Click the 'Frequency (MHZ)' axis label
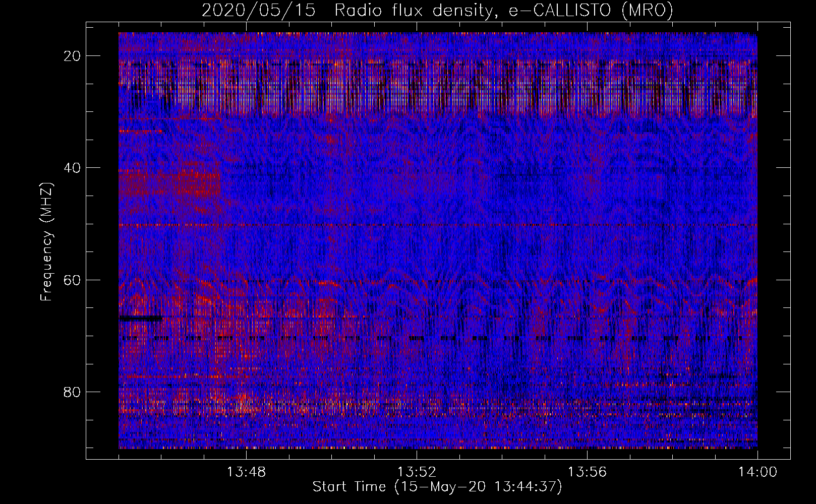This screenshot has width=816, height=504. pyautogui.click(x=46, y=242)
